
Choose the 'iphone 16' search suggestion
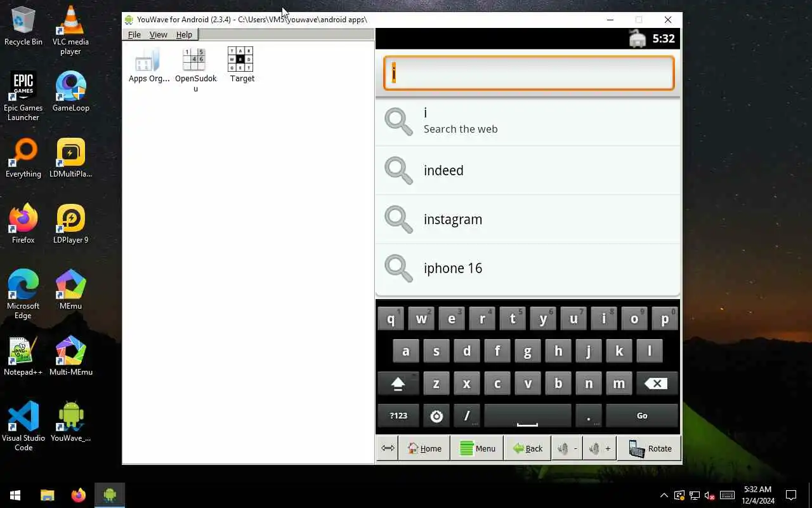pyautogui.click(x=528, y=268)
